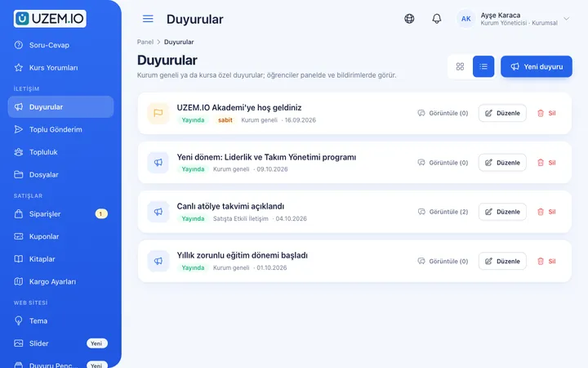Viewport: 588px width, 368px height.
Task: Click Sil for Yıllık zorunlu eğitim
Action: pyautogui.click(x=546, y=261)
